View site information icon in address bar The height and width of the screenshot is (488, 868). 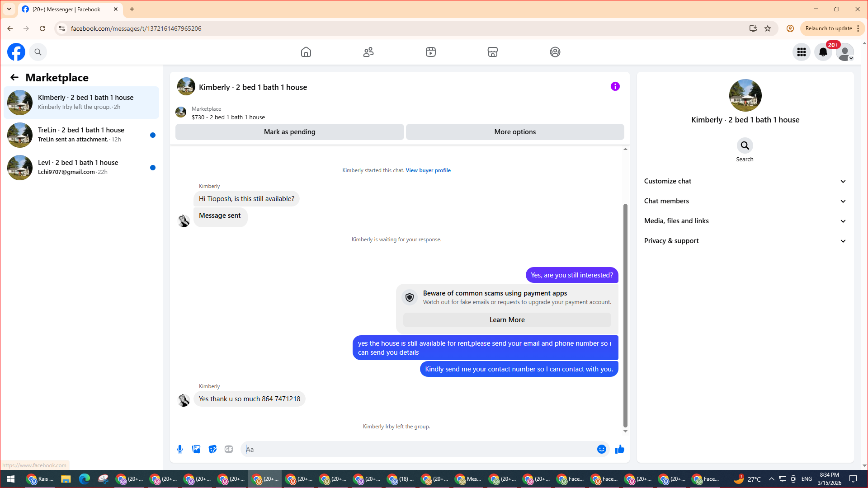tap(62, 28)
